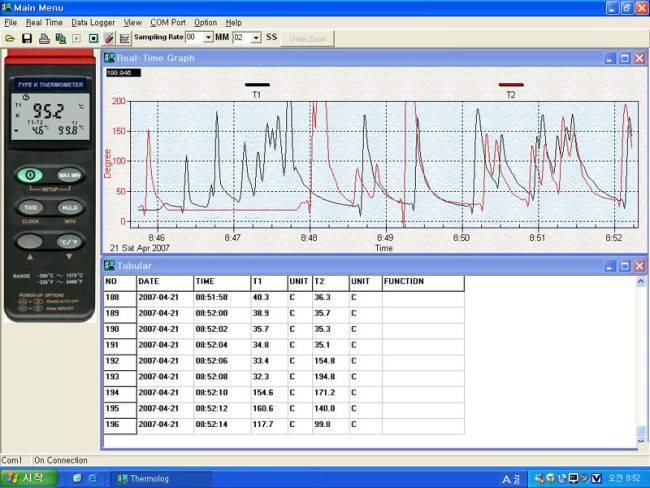The height and width of the screenshot is (488, 650).
Task: Click the Save floppy disk icon
Action: pos(27,38)
